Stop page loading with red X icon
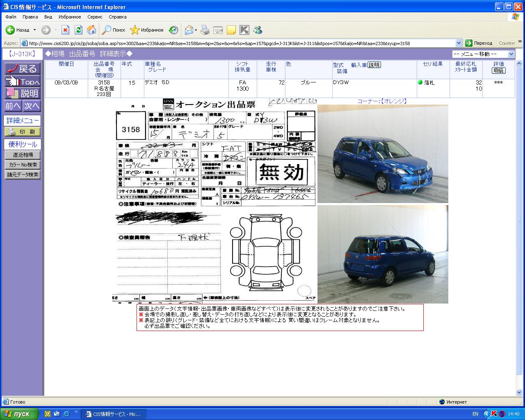This screenshot has height=420, width=525. coord(65,30)
